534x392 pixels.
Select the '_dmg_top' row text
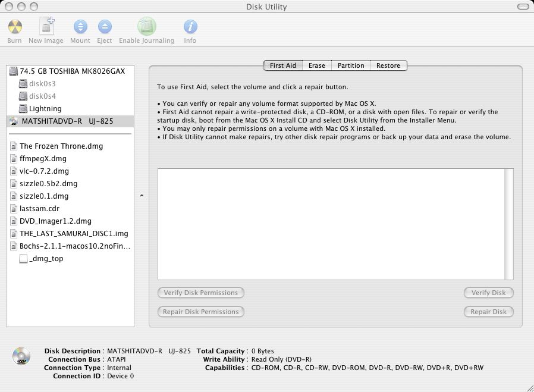pos(46,259)
